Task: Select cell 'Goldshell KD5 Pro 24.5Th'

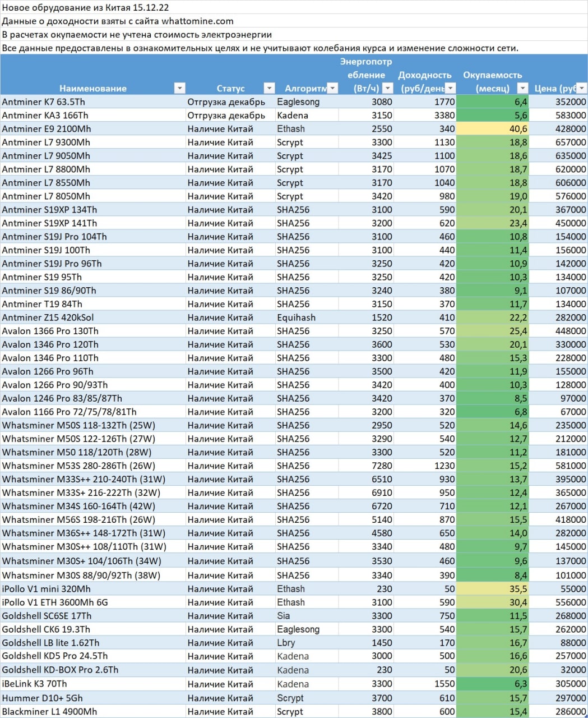Action: pos(93,656)
